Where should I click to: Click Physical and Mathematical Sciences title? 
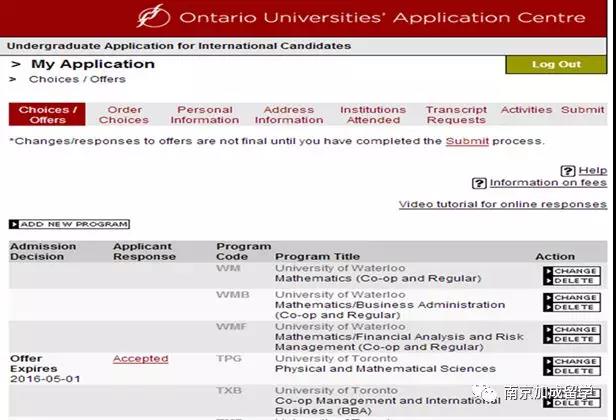point(385,369)
